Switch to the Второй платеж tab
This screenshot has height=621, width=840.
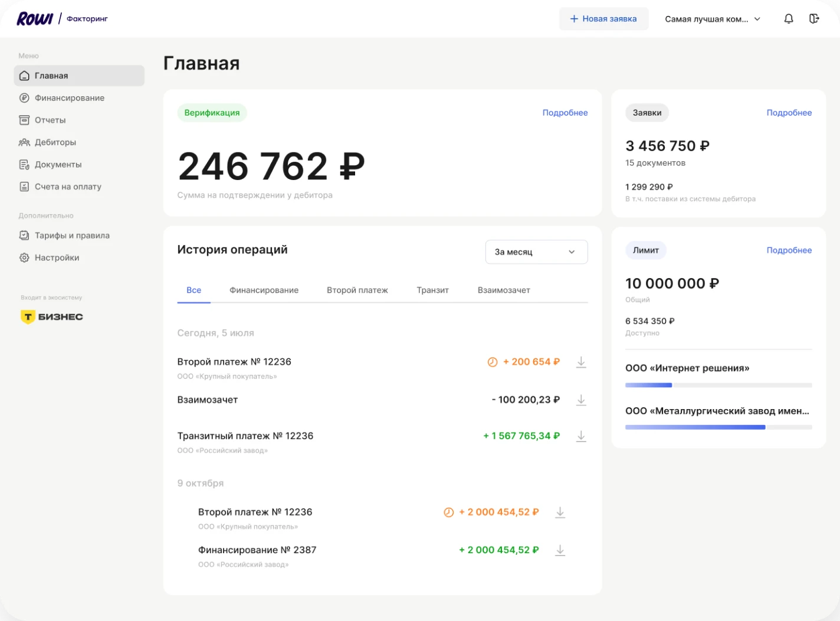coord(357,290)
